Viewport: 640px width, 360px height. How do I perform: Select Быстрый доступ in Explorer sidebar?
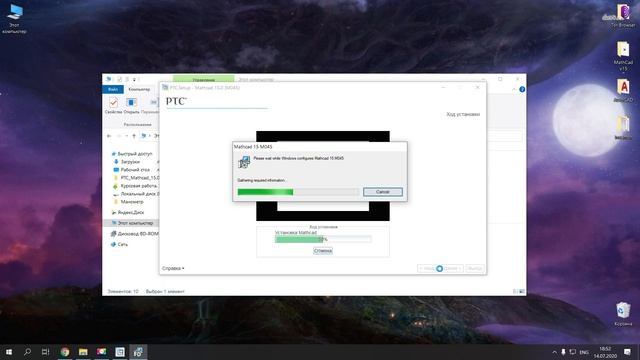135,154
